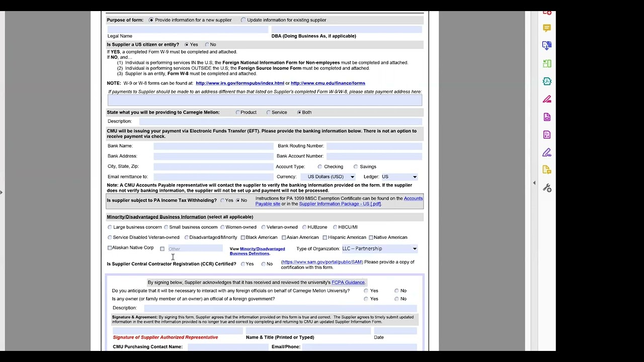Select Service radio button
The image size is (644, 362).
269,113
